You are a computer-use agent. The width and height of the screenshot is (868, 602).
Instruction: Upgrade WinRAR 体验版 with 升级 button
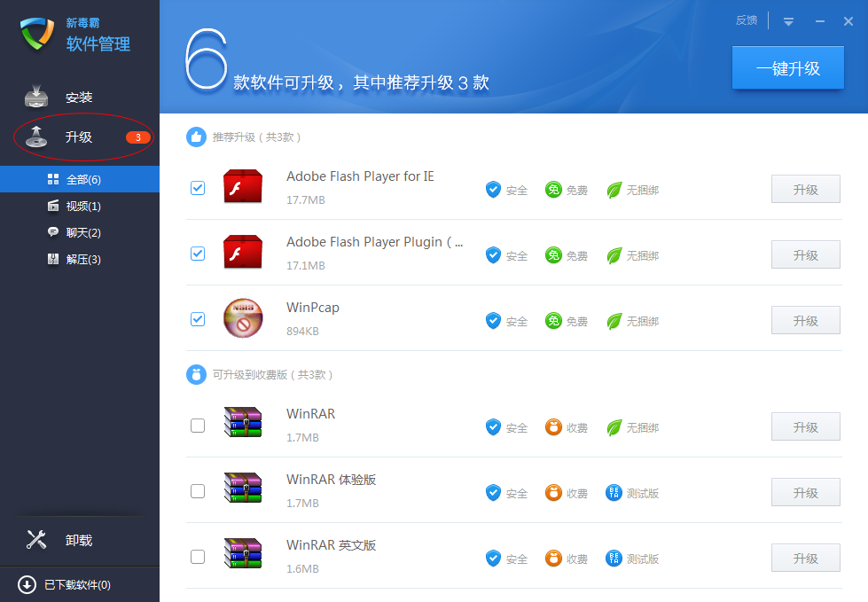click(805, 492)
